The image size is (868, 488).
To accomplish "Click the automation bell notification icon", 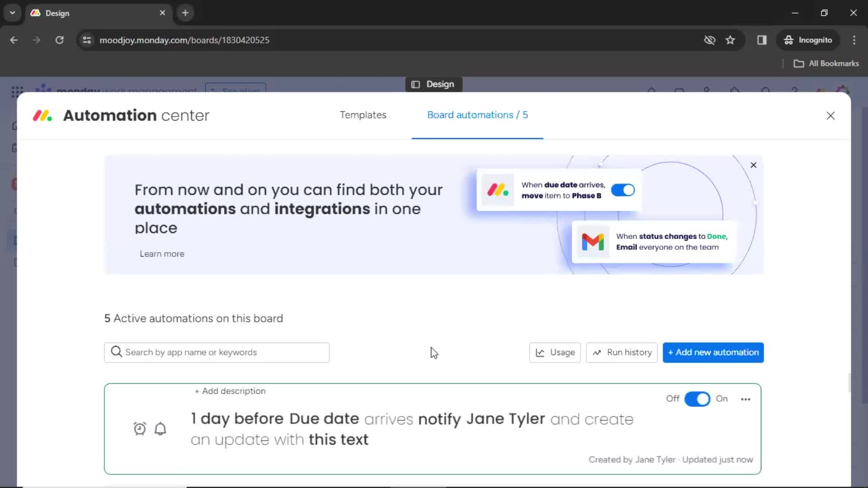I will (x=160, y=428).
